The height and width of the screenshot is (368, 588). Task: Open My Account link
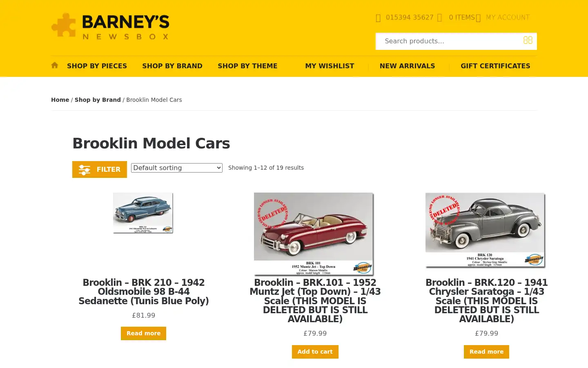point(508,17)
